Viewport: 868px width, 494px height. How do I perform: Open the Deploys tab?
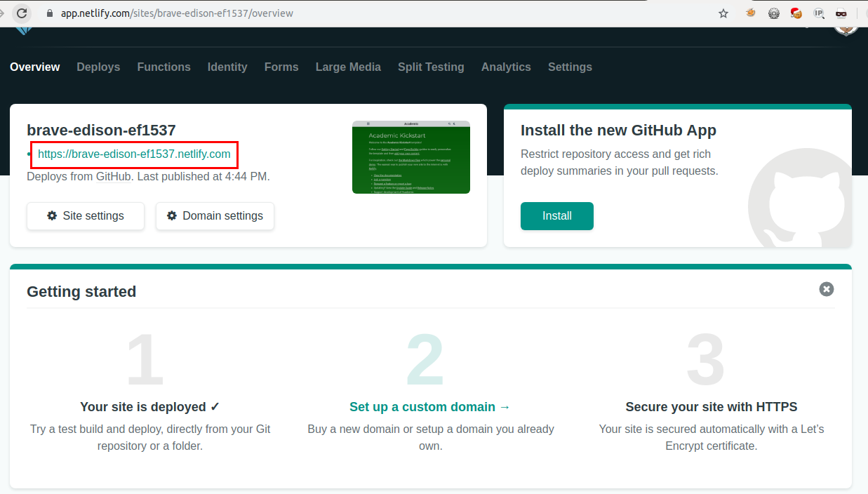pyautogui.click(x=98, y=67)
